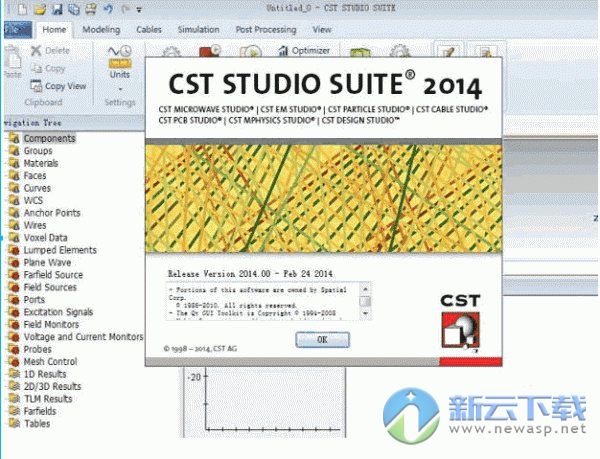Click the green box icon right of Optimizer
Viewport: 600px width, 459px height.
(360, 51)
